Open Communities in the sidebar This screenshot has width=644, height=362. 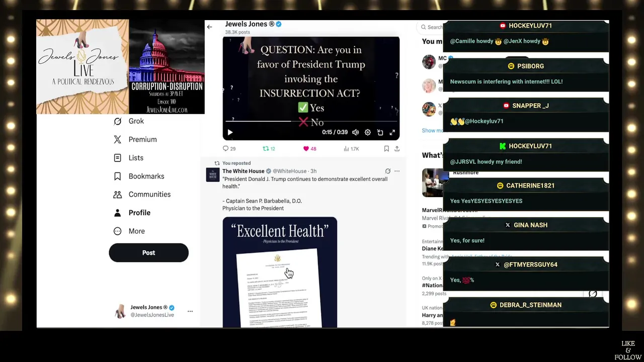coord(142,195)
